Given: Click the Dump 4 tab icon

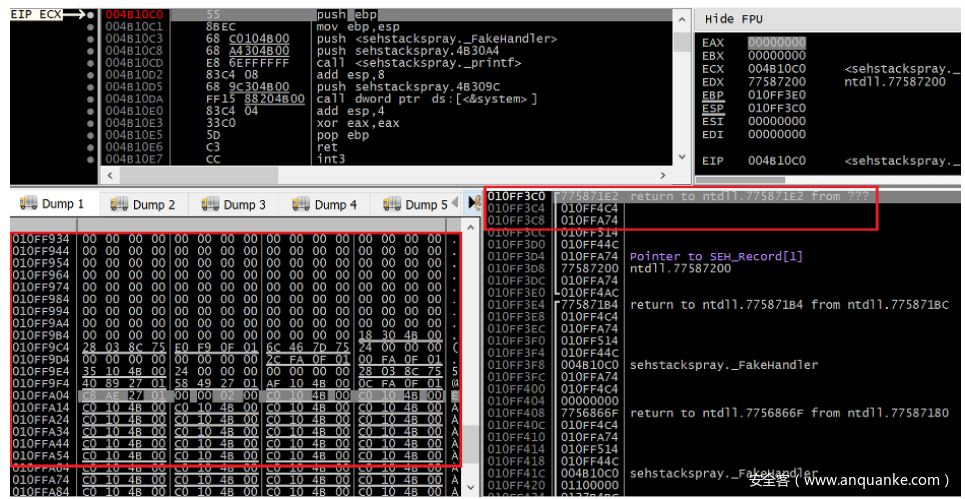Looking at the screenshot, I should click(300, 204).
